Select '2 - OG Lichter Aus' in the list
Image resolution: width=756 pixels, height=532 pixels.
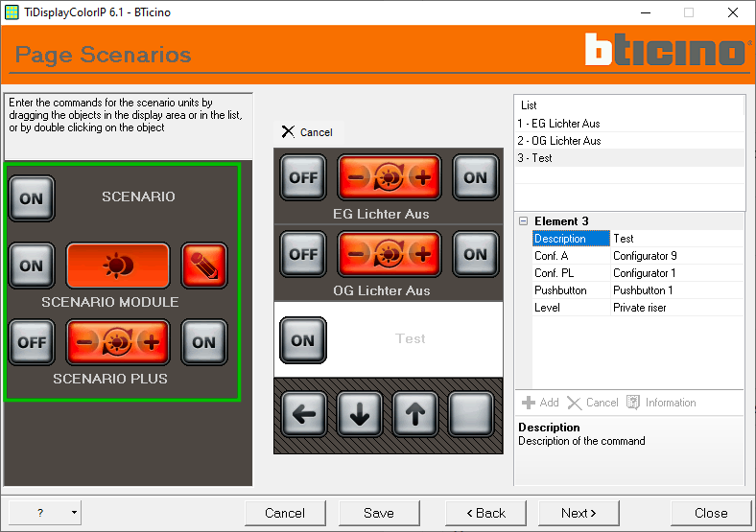click(x=629, y=141)
